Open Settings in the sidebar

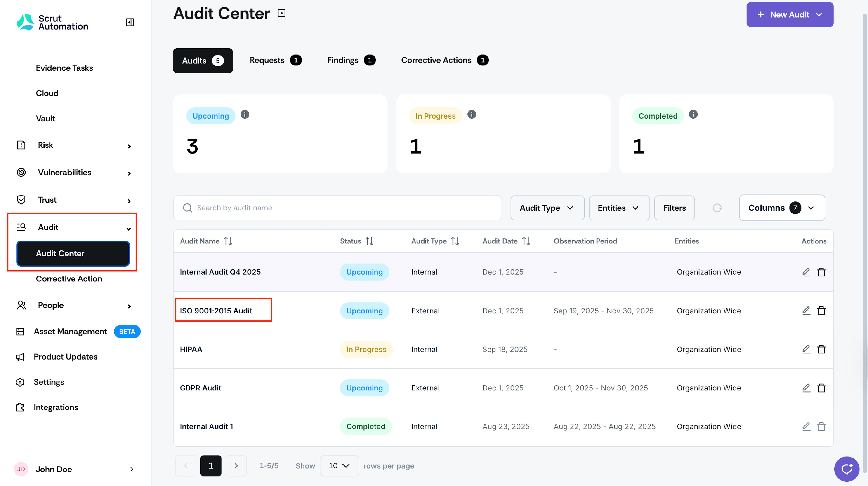point(49,382)
